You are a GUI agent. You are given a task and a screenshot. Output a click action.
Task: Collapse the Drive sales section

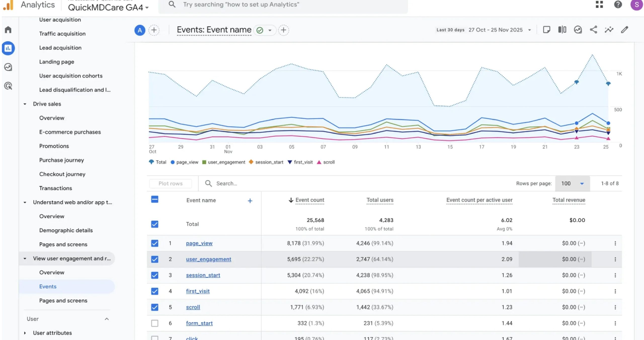tap(25, 104)
